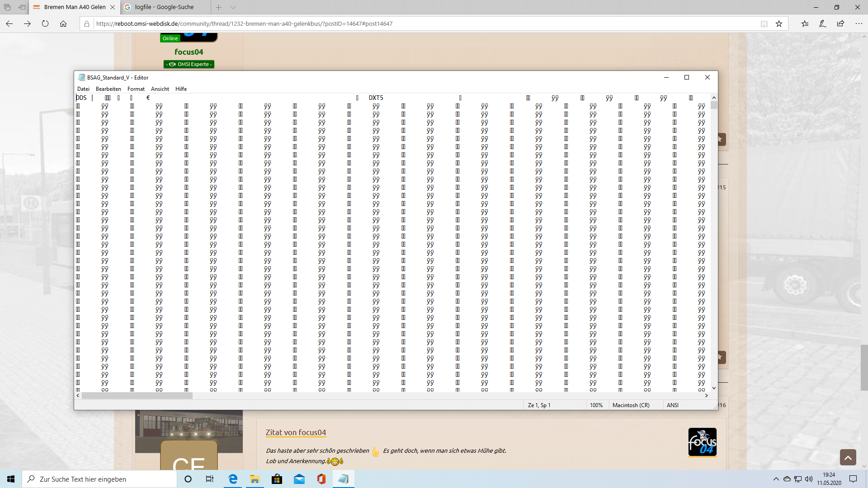This screenshot has height=488, width=868.
Task: Expand the browser tab list chevron
Action: tap(233, 7)
